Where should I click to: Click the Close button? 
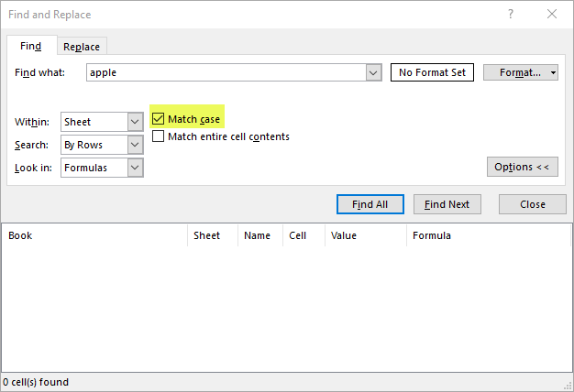point(532,204)
